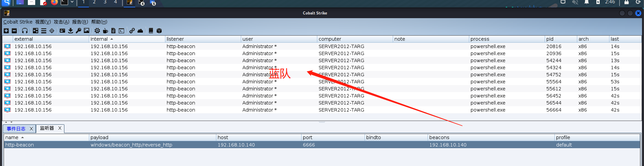Sort sessions by arch column

click(x=593, y=39)
